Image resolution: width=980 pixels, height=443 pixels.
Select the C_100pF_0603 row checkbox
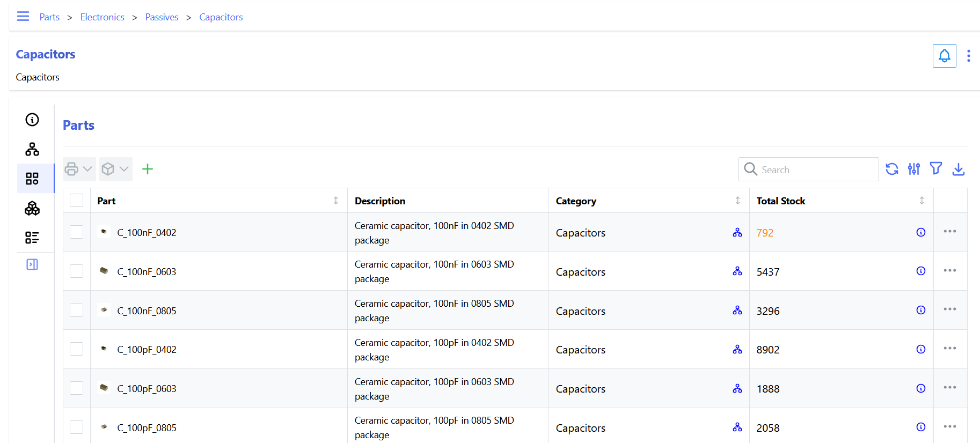pos(77,388)
